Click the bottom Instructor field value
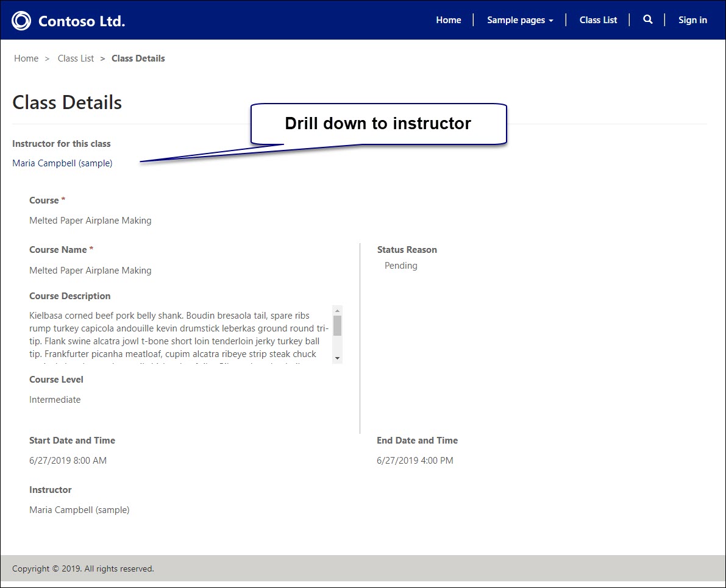This screenshot has height=588, width=726. (79, 510)
